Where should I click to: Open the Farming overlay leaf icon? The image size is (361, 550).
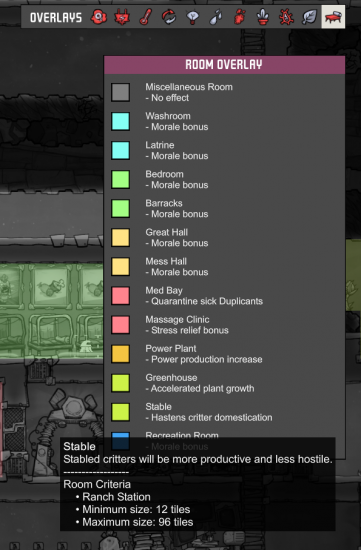309,17
